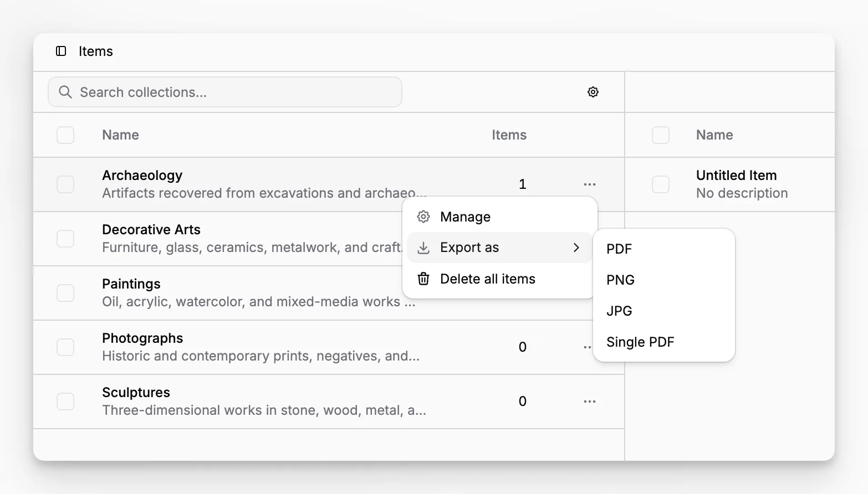Choose Manage from the context menu
868x494 pixels.
500,217
